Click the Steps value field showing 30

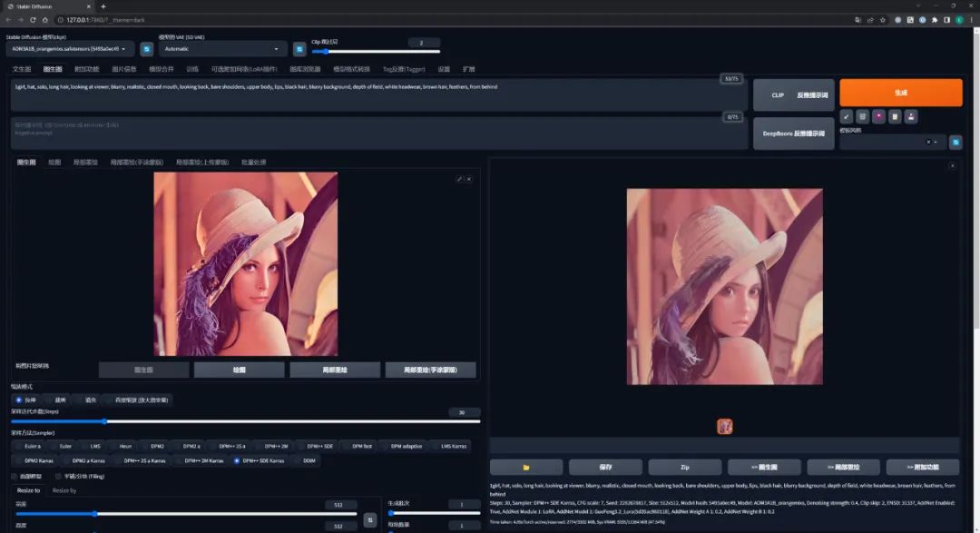click(x=464, y=412)
